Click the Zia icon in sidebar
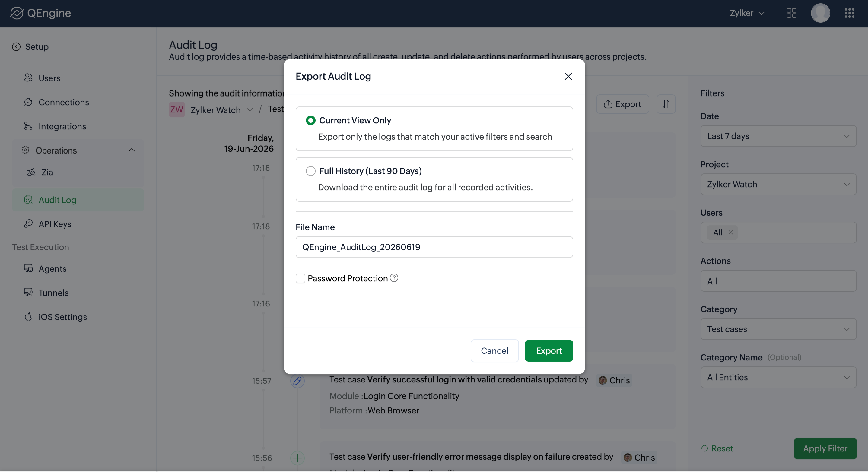 31,172
